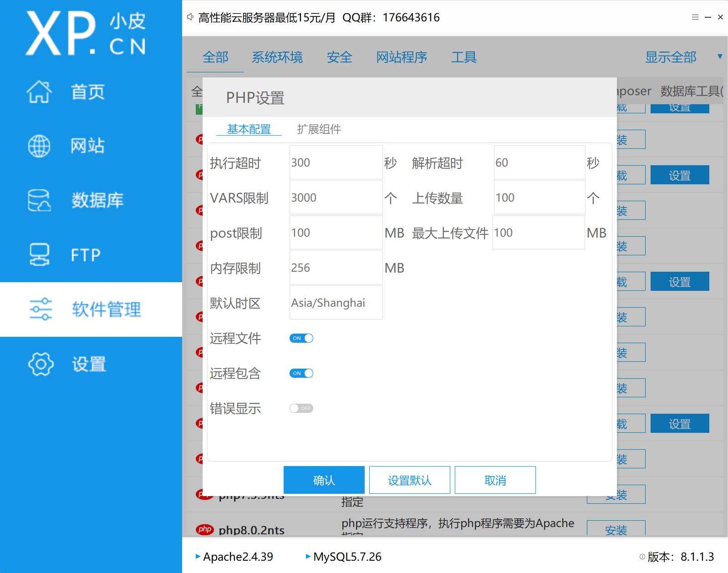This screenshot has width=728, height=573.
Task: Disable the remote file toggle
Action: coord(301,338)
